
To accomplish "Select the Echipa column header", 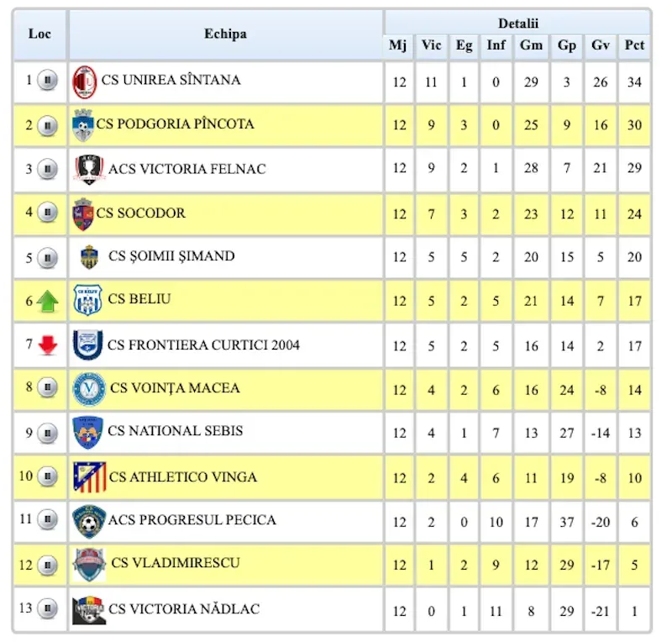I will coord(225,34).
